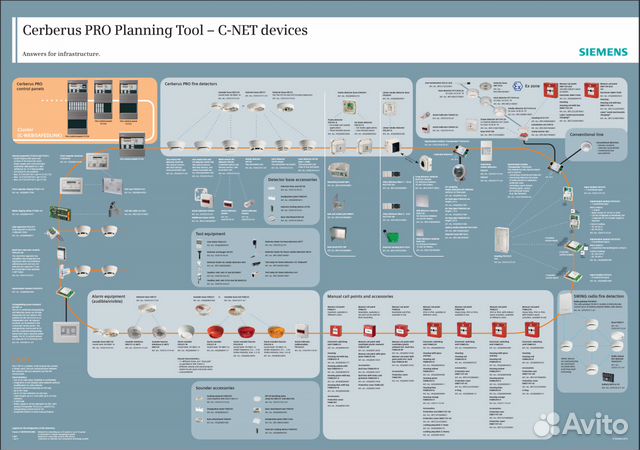Click the 'Cerberus PRO fire detectors' heading
This screenshot has height=450, width=640.
coord(191,84)
